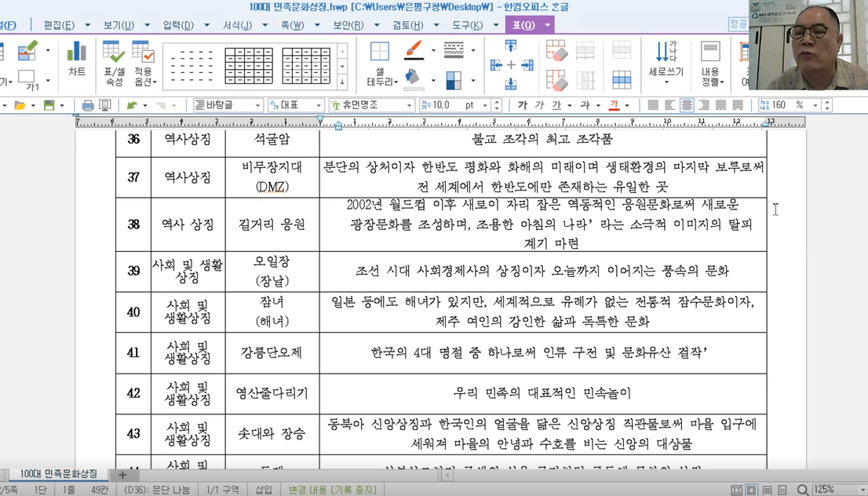
Task: Add a new document tab with plus
Action: [122, 475]
